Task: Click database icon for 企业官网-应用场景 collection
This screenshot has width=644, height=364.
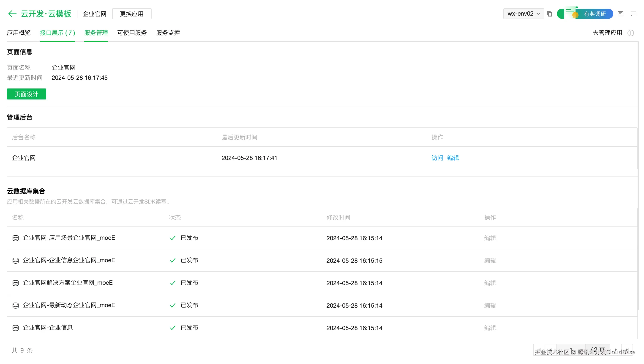Action: pos(16,238)
